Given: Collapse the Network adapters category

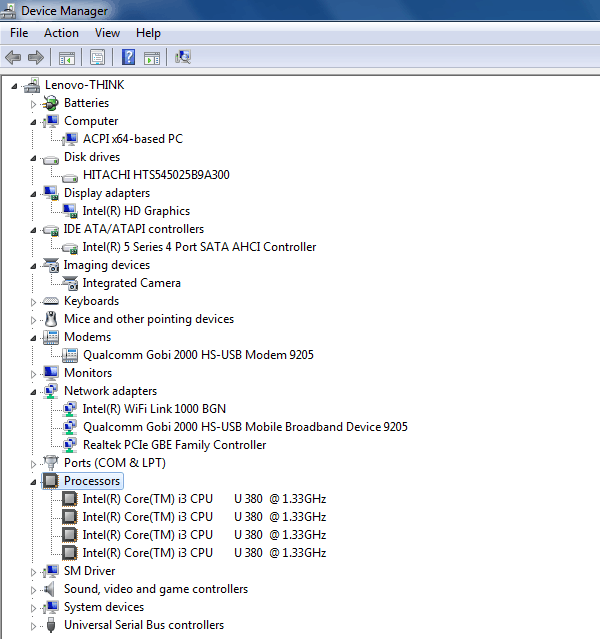Looking at the screenshot, I should (x=33, y=392).
